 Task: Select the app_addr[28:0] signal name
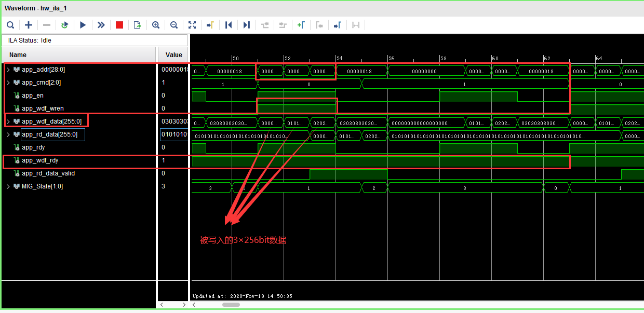44,70
